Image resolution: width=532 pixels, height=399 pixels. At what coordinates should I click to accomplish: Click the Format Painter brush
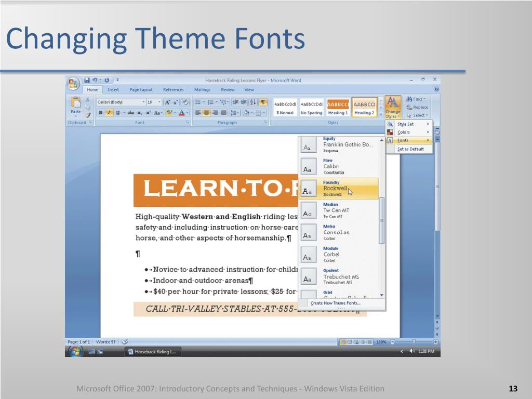88,115
